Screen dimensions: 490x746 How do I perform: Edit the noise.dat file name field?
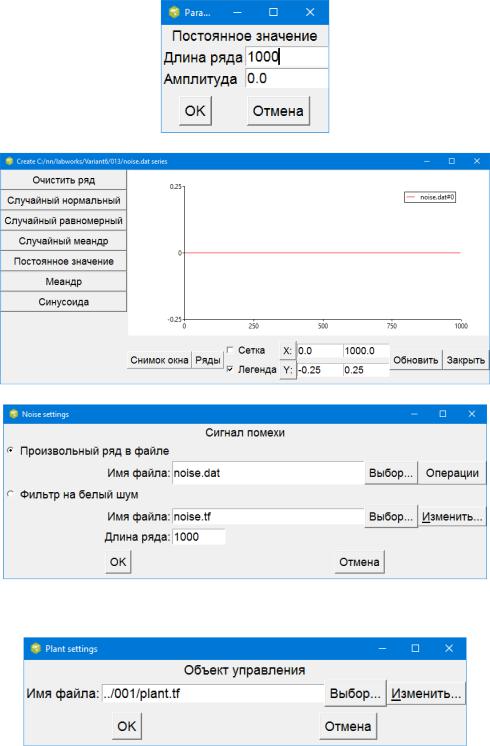point(268,473)
